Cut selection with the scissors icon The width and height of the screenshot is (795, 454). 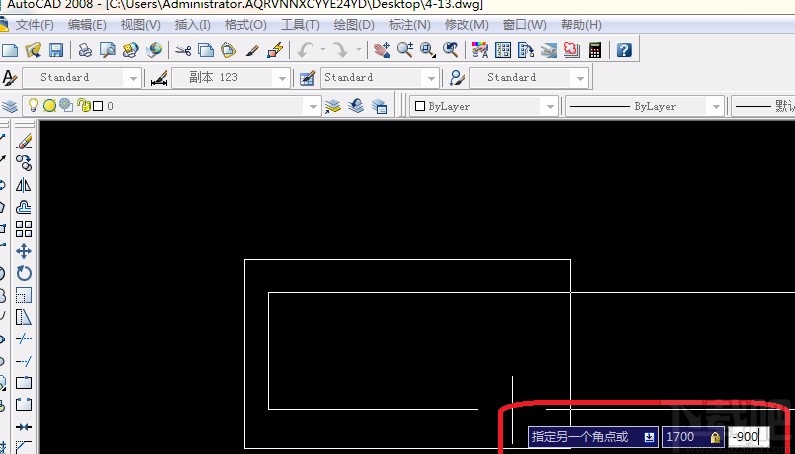(183, 50)
